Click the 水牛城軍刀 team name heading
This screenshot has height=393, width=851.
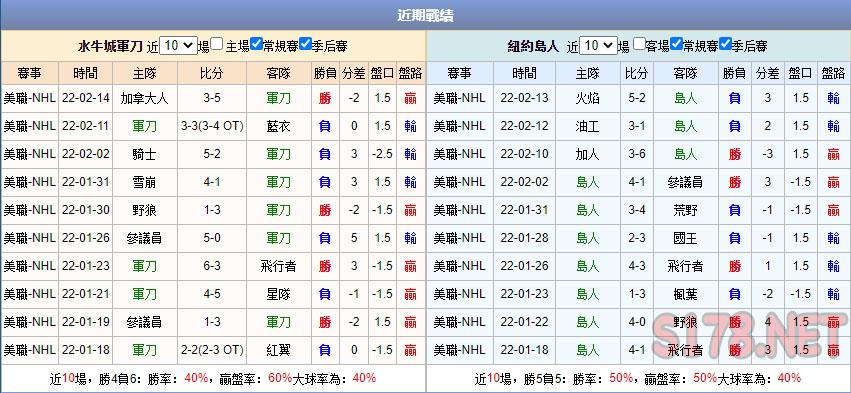click(110, 46)
